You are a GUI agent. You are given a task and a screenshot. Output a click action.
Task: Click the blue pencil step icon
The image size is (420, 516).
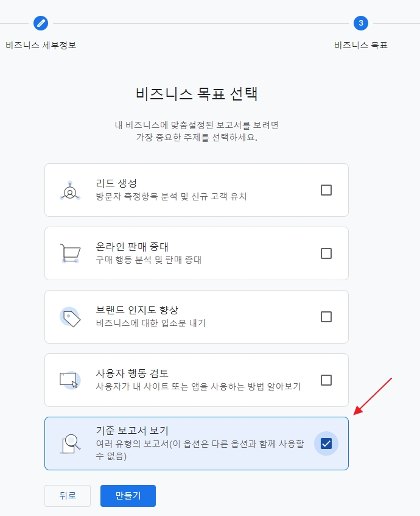tap(41, 24)
